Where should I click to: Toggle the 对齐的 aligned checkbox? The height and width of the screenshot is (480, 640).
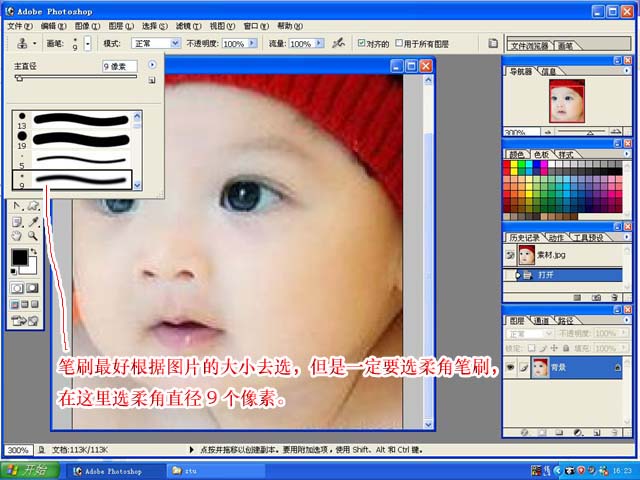361,43
